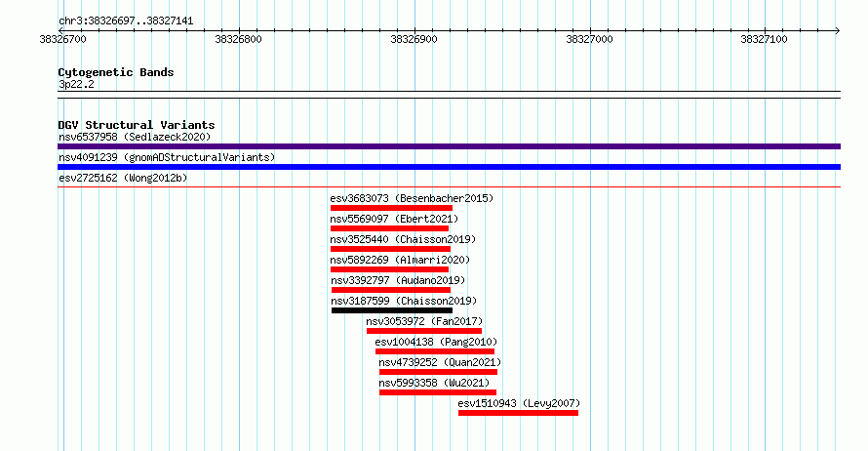Open nsv3525440 (Chaisson2019) label

coord(403,239)
